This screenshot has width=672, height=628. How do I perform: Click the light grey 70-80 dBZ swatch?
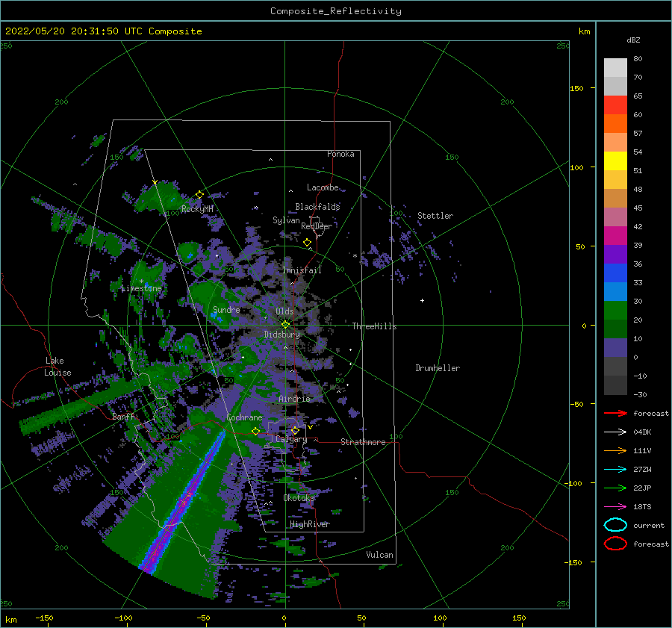[615, 68]
